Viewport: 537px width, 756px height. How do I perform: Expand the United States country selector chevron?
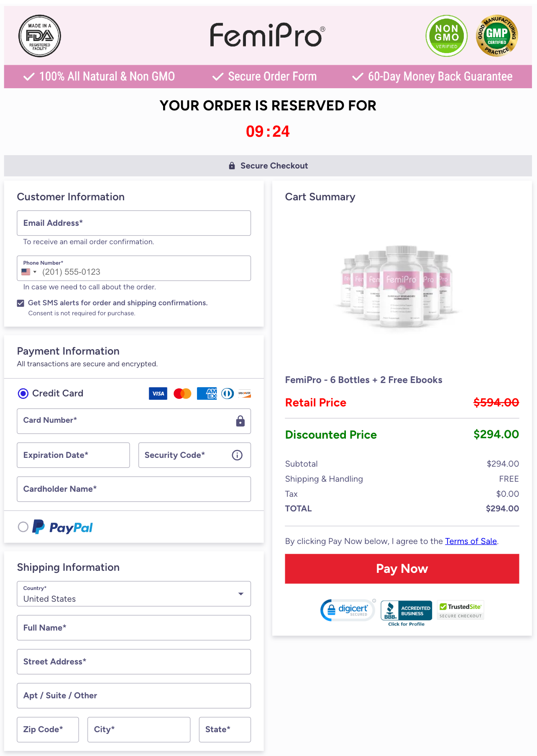[240, 593]
